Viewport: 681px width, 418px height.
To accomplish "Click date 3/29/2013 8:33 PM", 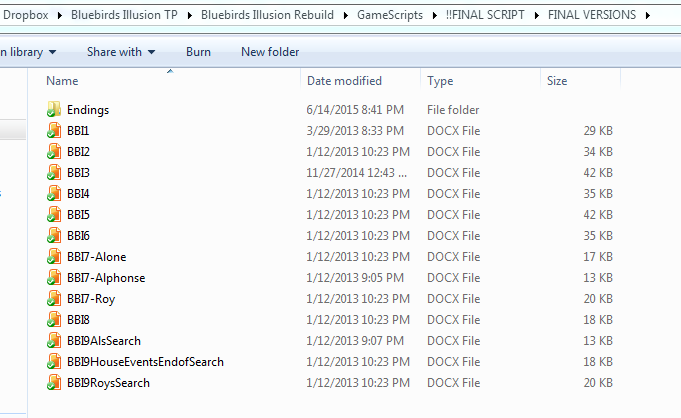I will pyautogui.click(x=355, y=131).
